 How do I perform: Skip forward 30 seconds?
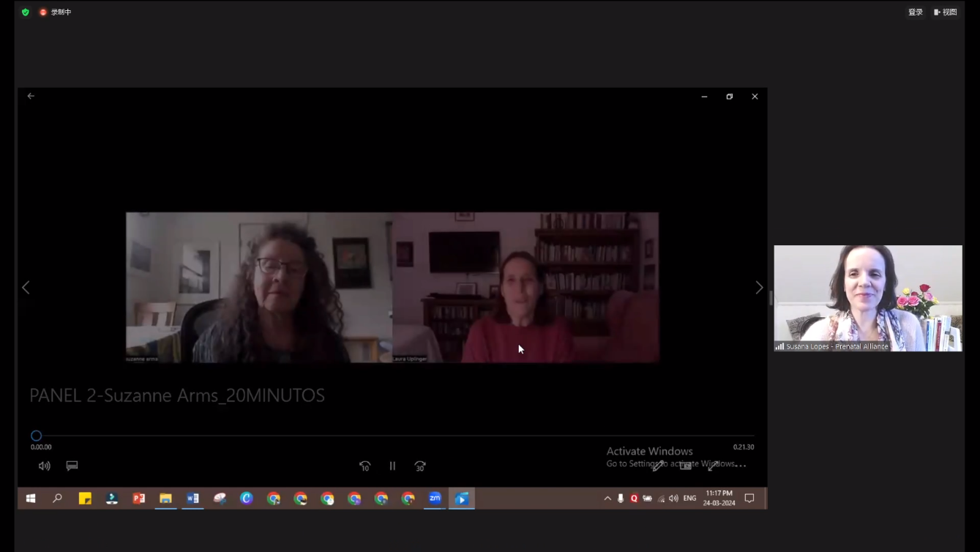(x=420, y=466)
